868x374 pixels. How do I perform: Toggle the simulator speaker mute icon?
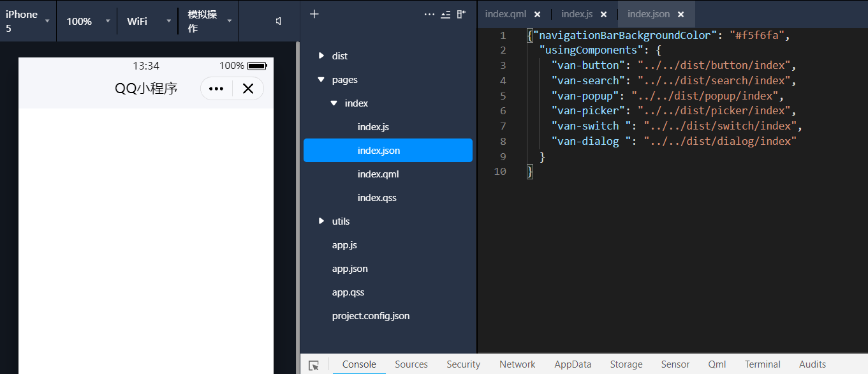[x=279, y=21]
